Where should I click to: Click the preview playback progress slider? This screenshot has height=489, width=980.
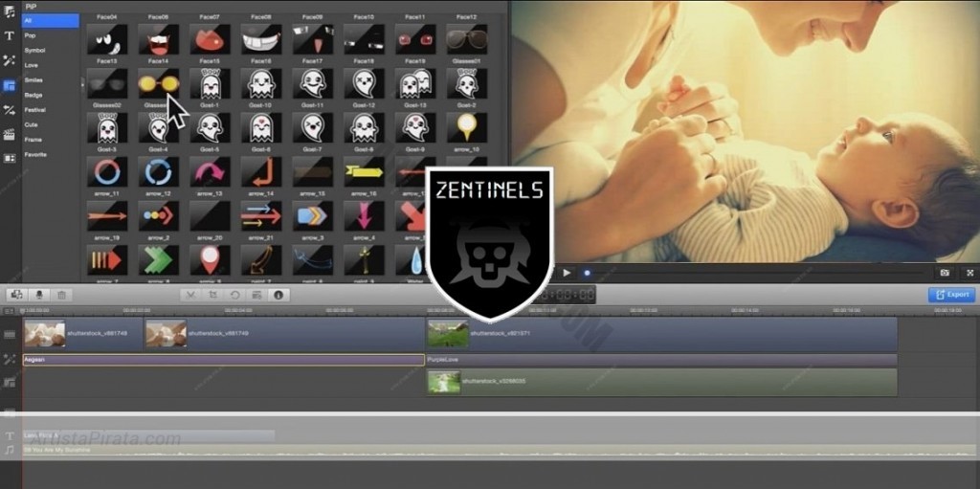click(756, 273)
